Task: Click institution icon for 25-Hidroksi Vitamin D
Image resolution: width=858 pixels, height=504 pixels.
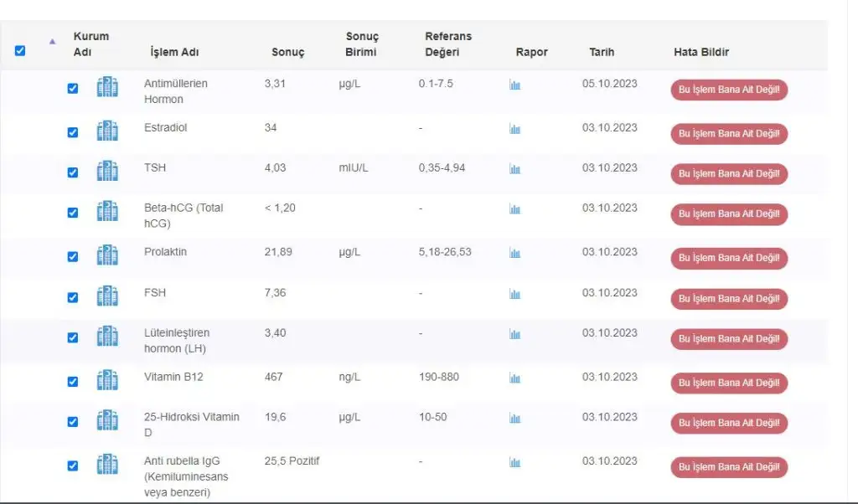Action: (x=107, y=420)
